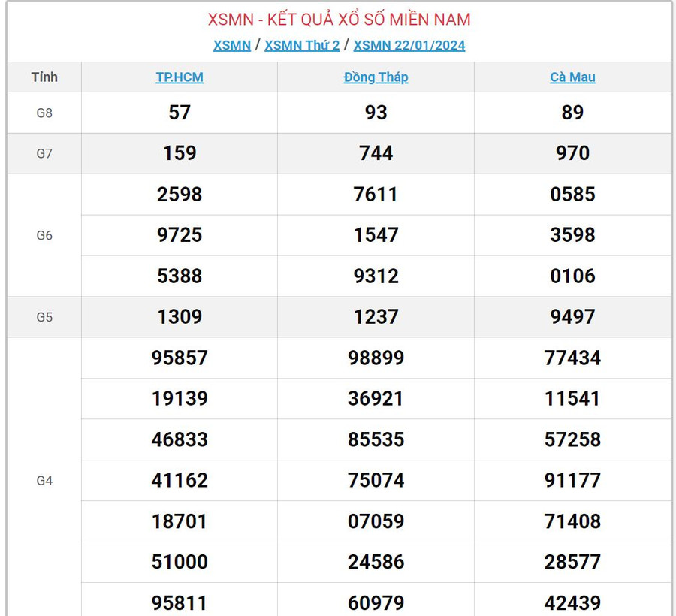Click the TP.HCM G4 number 51000
676x616 pixels.
(x=180, y=562)
